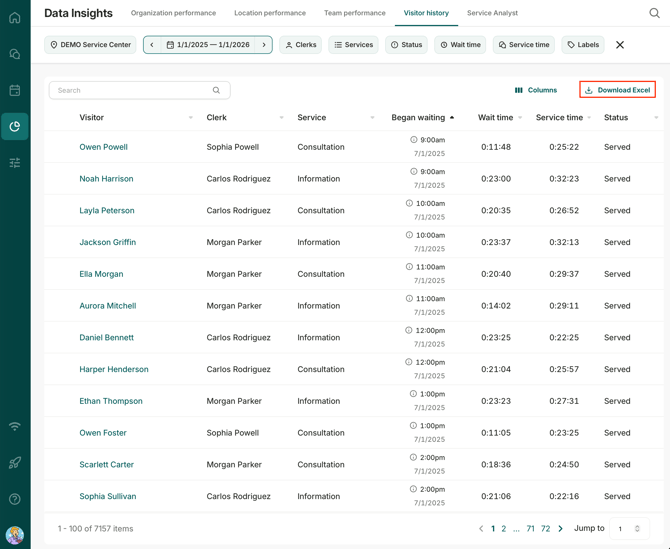670x549 pixels.
Task: Switch to the Service Analyst tab
Action: click(492, 13)
